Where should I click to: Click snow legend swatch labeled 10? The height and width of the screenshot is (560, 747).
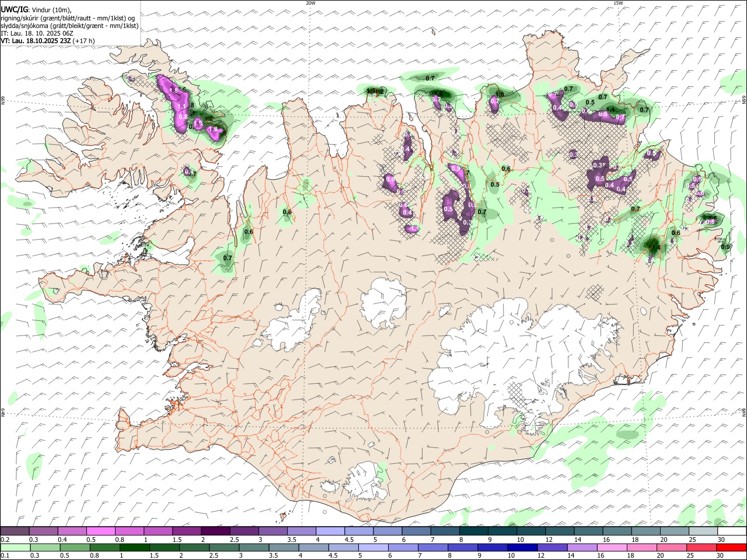(530, 531)
